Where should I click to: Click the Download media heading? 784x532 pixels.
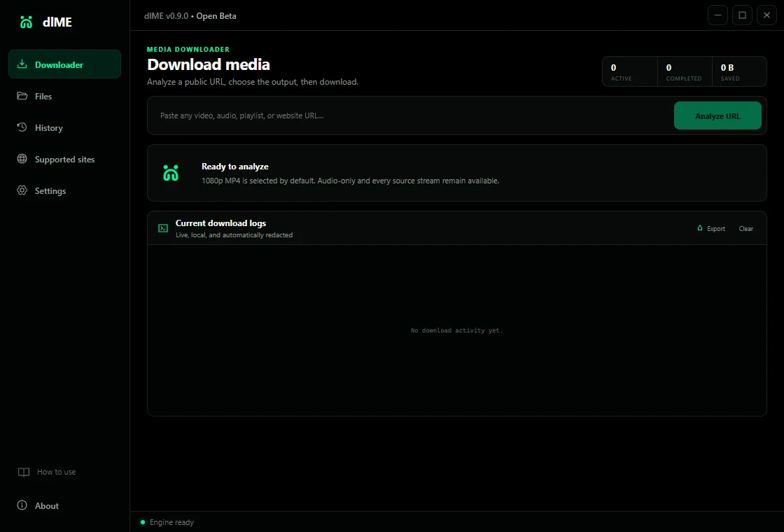pyautogui.click(x=209, y=64)
